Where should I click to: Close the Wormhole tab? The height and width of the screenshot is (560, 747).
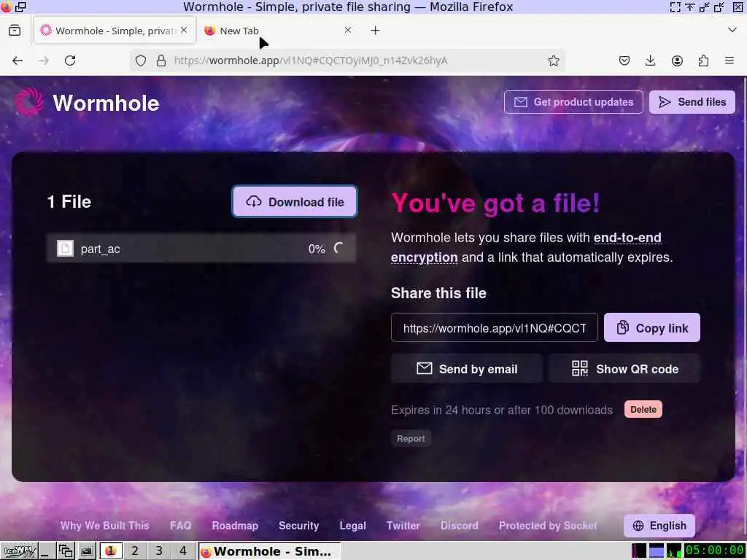tap(184, 30)
